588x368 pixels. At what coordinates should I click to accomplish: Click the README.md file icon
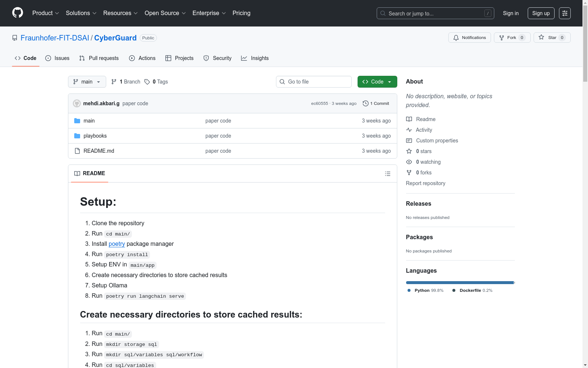pos(77,151)
